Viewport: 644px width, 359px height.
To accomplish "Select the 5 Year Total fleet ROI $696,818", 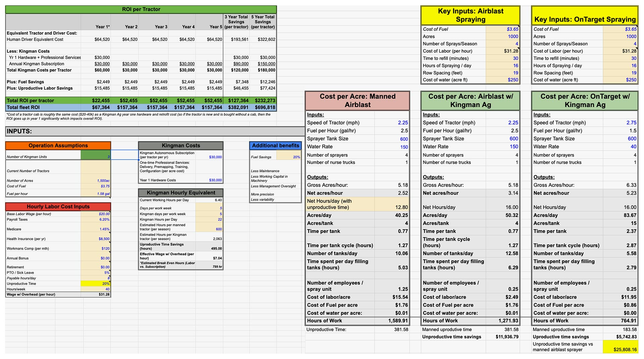I will pyautogui.click(x=263, y=107).
